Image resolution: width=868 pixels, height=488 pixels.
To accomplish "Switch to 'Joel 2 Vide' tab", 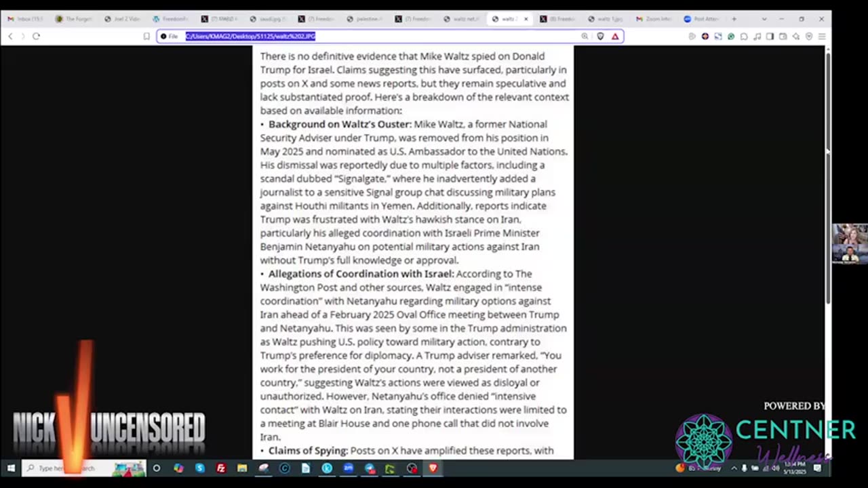I will 121,19.
